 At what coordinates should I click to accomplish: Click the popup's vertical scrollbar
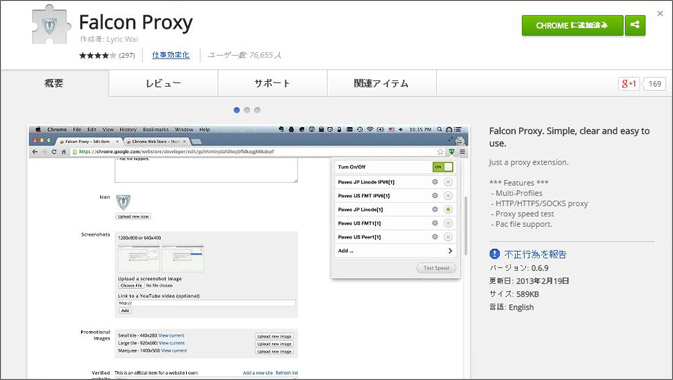coord(465,226)
